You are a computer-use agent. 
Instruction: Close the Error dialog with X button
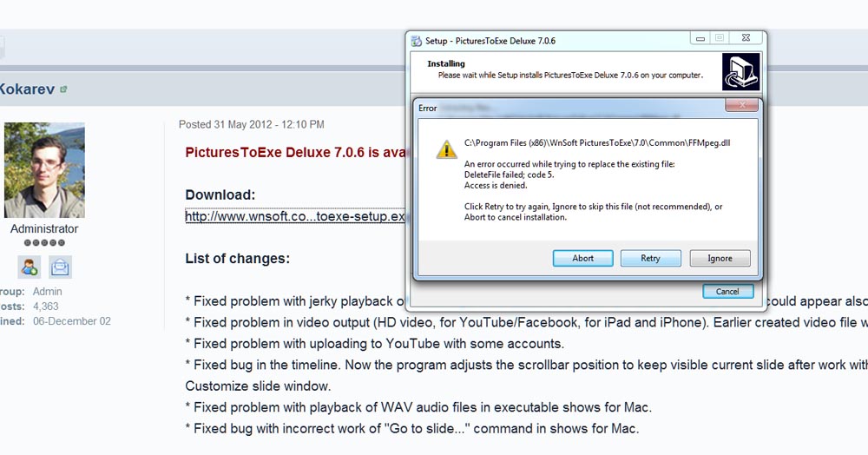pos(740,106)
